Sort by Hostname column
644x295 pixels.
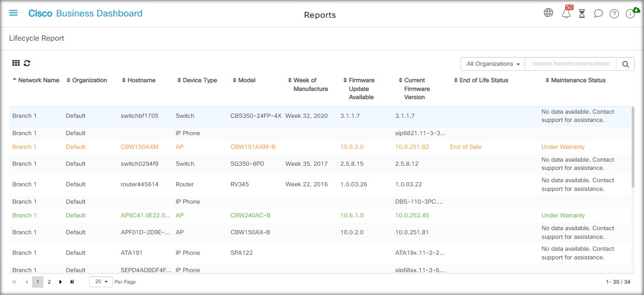(139, 80)
